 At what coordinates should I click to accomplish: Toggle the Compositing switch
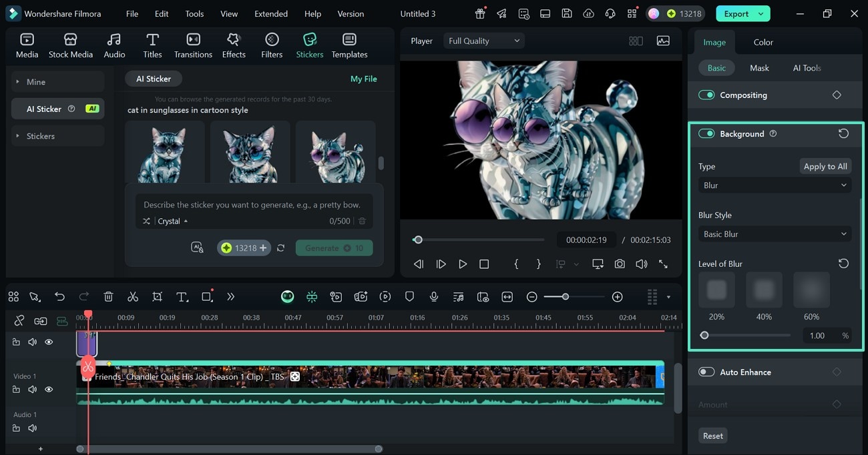tap(706, 95)
